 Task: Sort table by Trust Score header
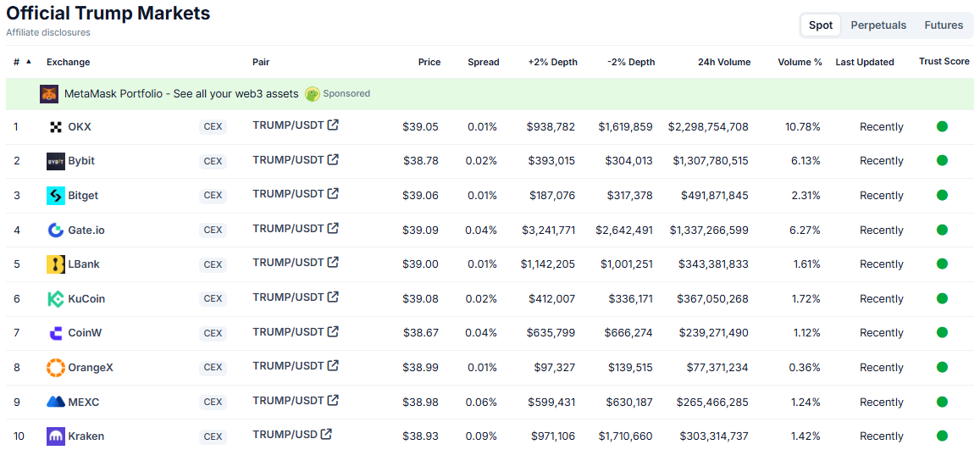tap(944, 62)
